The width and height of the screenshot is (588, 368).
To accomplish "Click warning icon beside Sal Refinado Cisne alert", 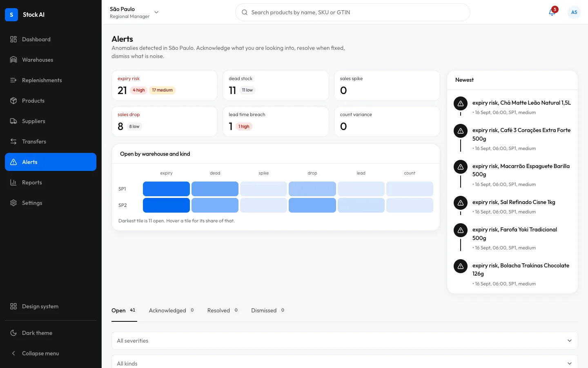I will [461, 203].
